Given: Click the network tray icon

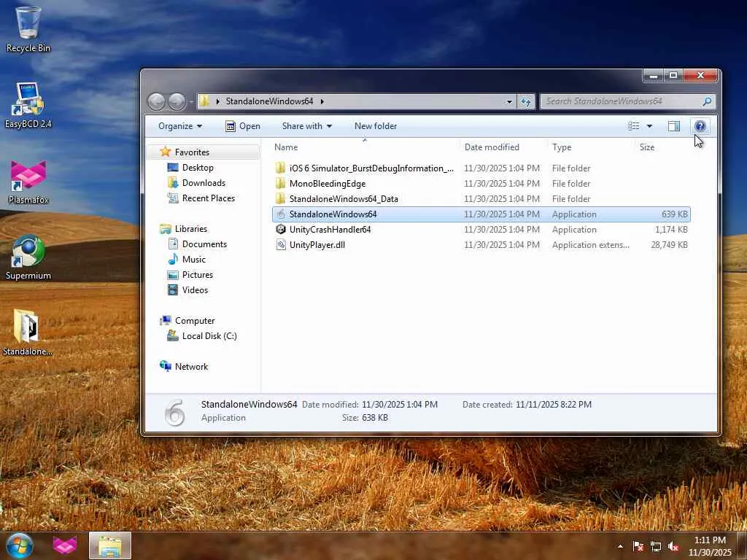Looking at the screenshot, I should tap(656, 546).
